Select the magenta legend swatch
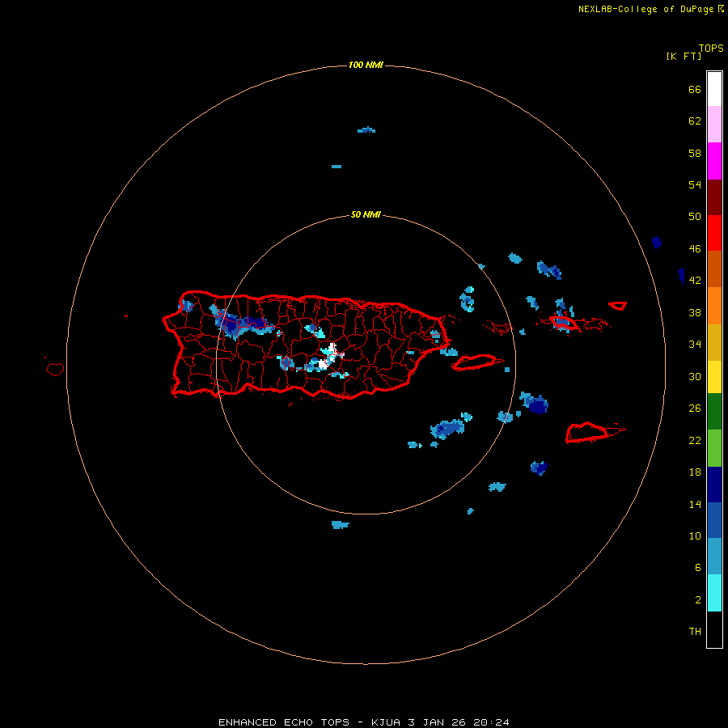The image size is (728, 728). click(x=714, y=161)
